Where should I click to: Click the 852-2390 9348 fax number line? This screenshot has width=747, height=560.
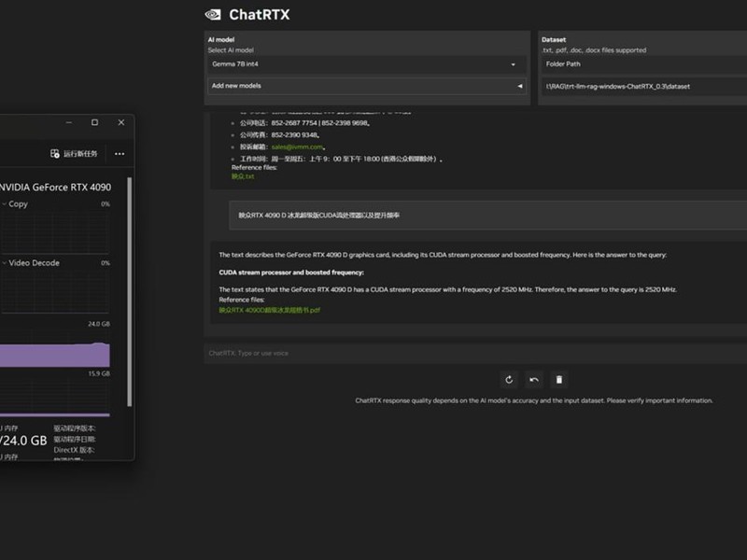279,135
